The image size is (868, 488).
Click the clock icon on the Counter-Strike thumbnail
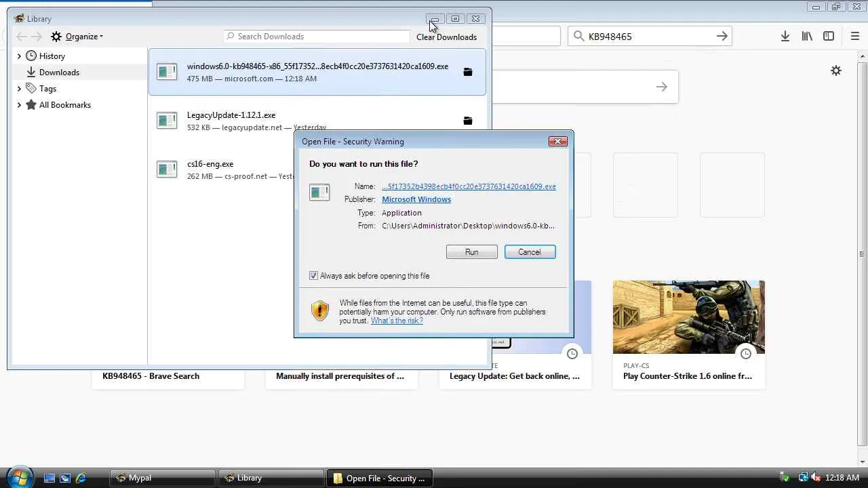[x=746, y=353]
